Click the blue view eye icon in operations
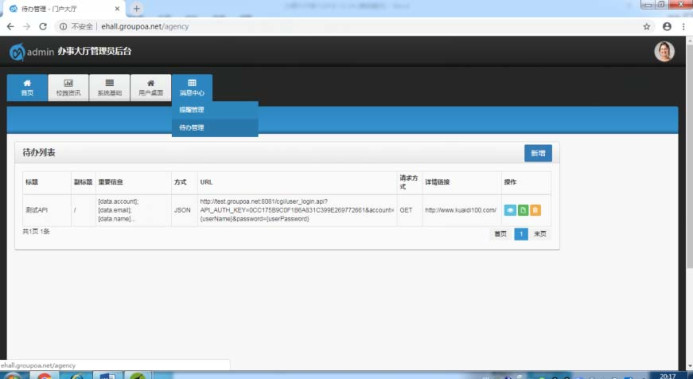Viewport: 693px width, 379px height. [x=510, y=210]
